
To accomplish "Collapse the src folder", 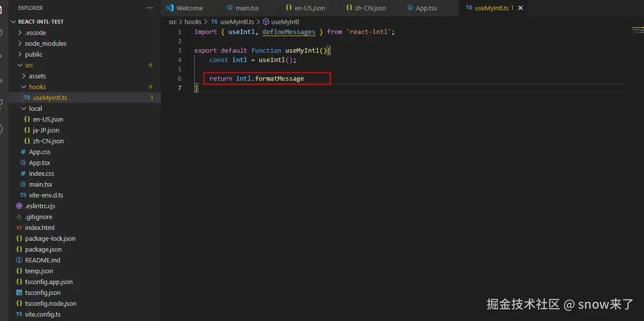I will point(20,65).
